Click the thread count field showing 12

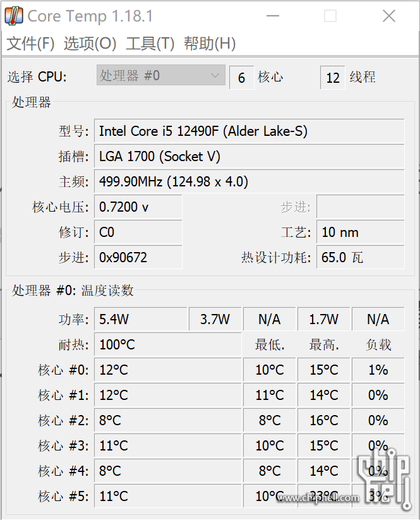[x=332, y=78]
